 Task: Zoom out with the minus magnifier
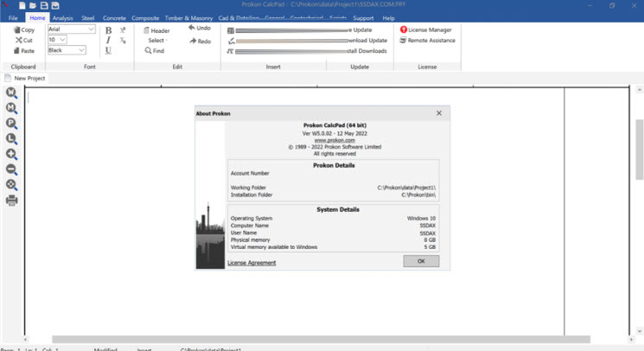click(11, 169)
